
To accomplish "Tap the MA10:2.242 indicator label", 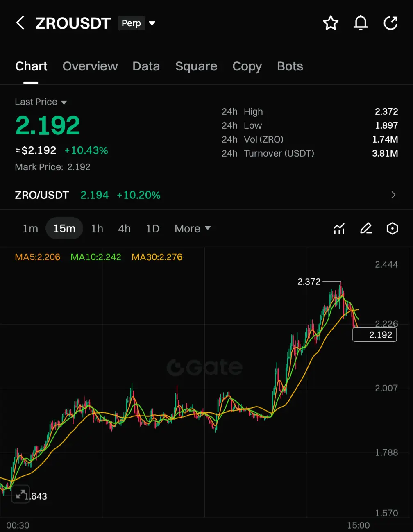I will [x=96, y=257].
